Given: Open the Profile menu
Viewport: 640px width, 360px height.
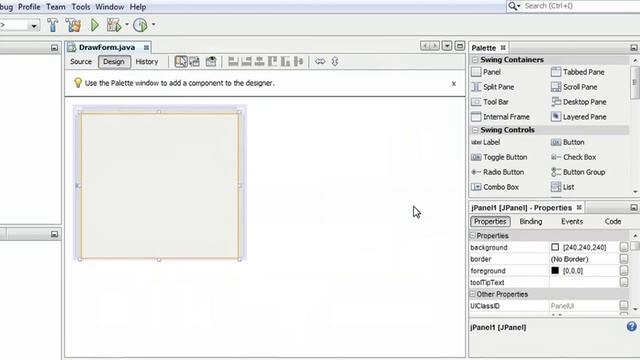Looking at the screenshot, I should point(29,7).
